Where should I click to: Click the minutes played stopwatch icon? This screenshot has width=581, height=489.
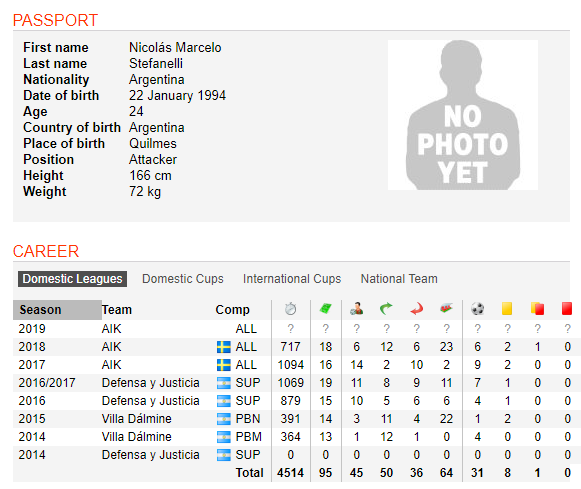click(x=290, y=309)
